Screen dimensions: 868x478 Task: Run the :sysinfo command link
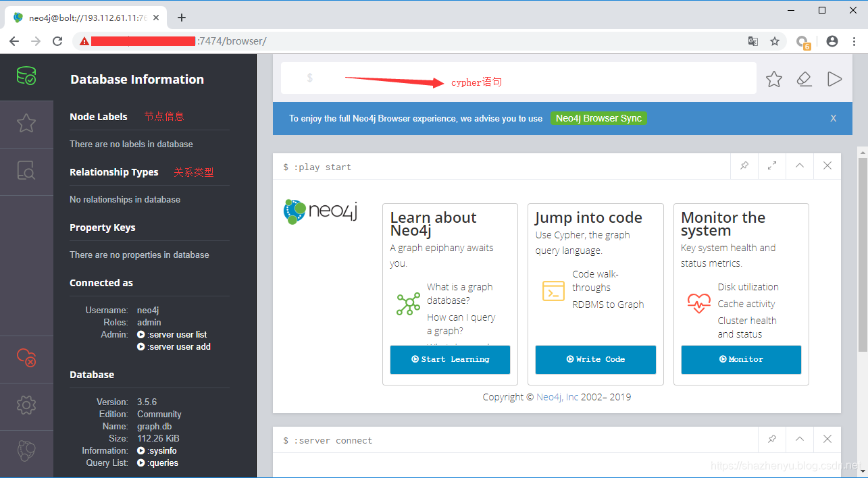157,450
